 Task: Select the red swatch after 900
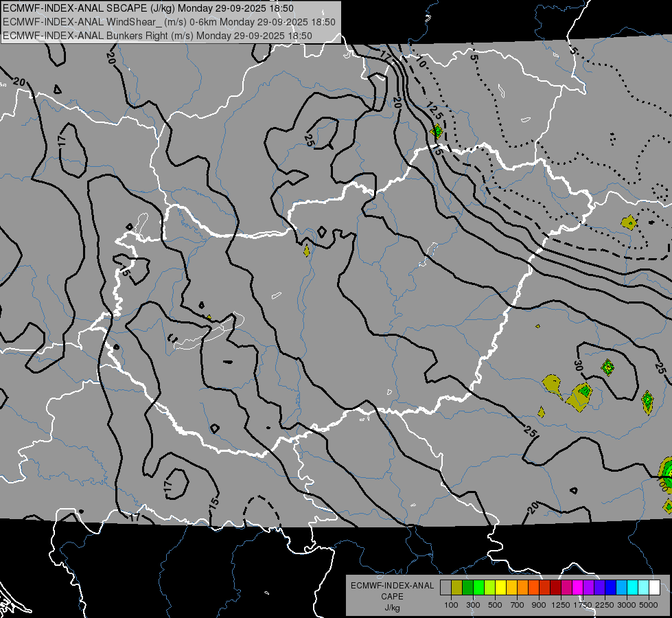[x=545, y=588]
